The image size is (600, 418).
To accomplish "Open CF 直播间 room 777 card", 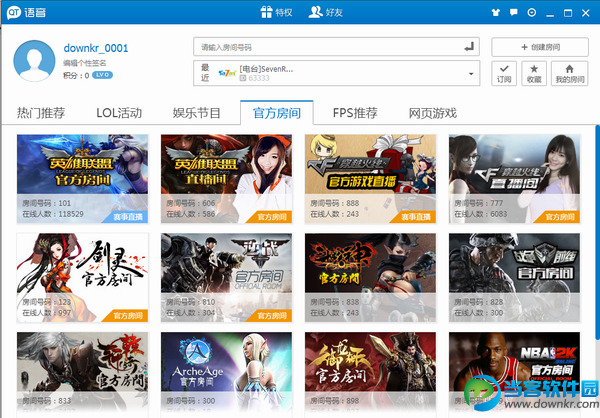I will 514,179.
